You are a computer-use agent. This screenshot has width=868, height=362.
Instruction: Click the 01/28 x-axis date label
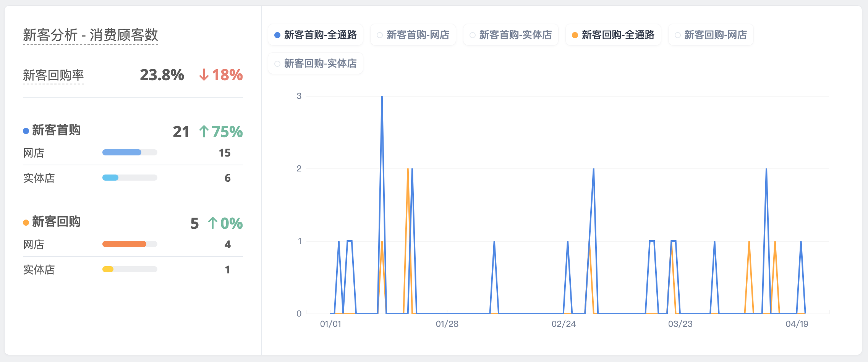pos(447,324)
